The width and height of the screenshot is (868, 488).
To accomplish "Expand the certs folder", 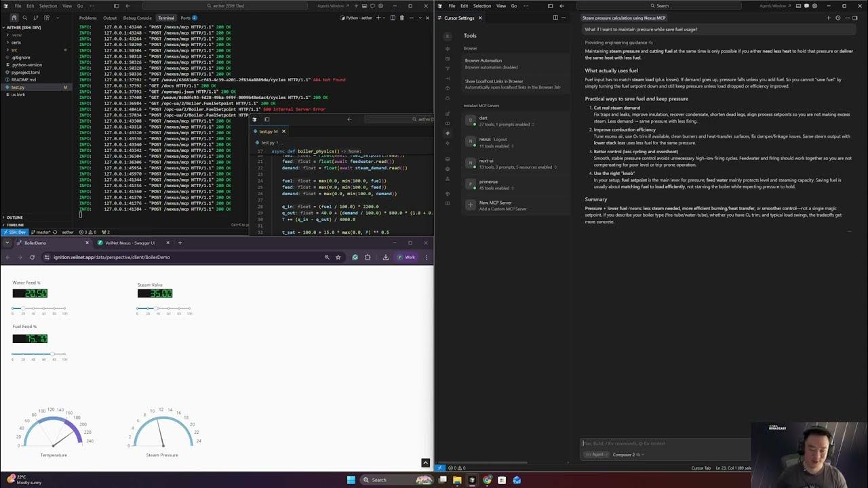I will click(x=16, y=42).
